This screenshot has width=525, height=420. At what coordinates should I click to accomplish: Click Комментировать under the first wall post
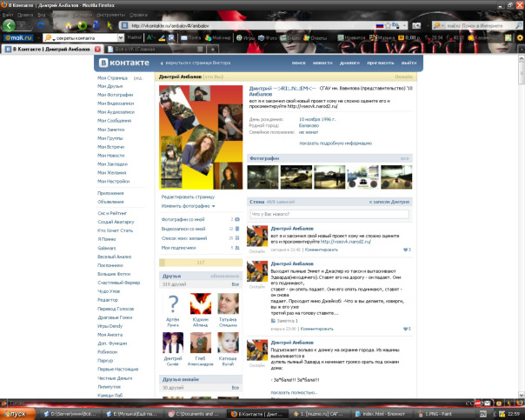point(321,250)
